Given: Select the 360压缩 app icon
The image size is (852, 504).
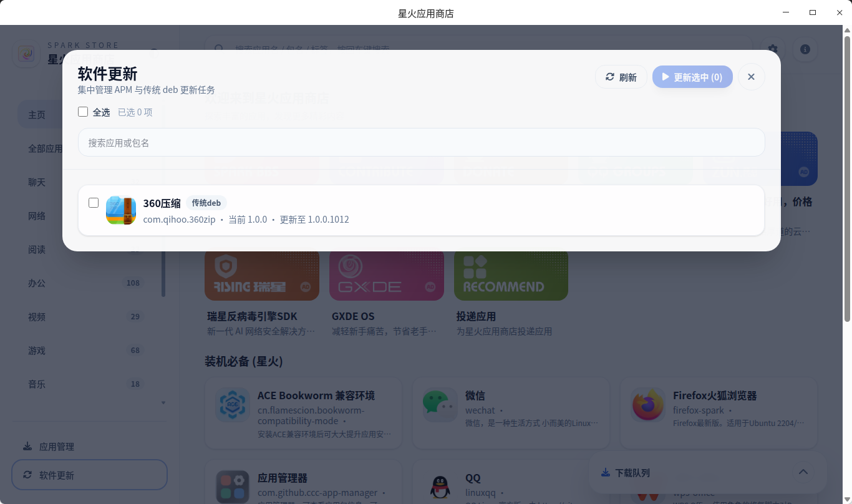Looking at the screenshot, I should click(120, 211).
